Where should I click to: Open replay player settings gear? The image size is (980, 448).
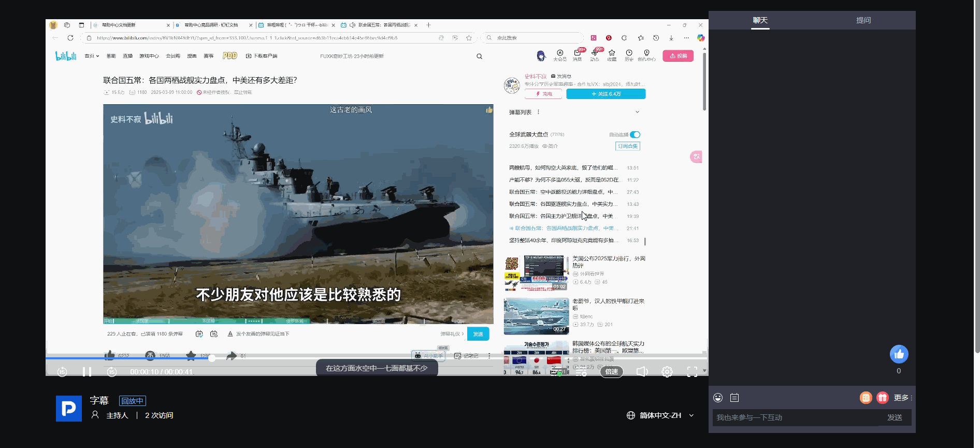click(x=667, y=372)
